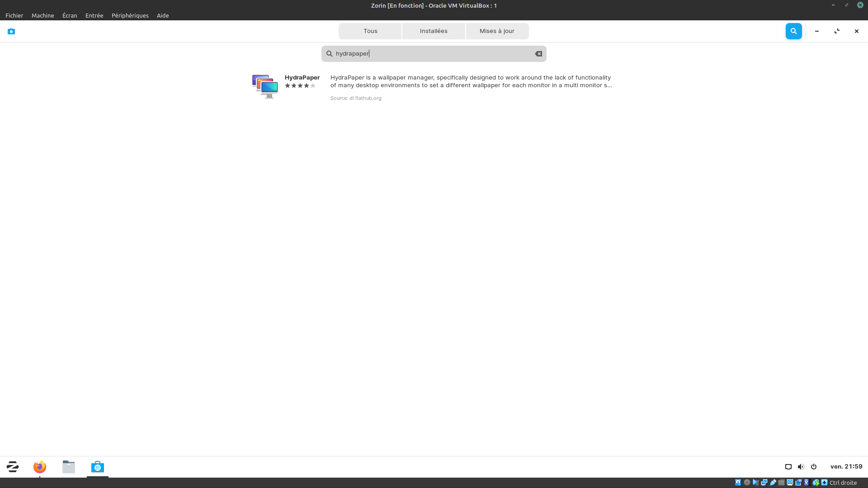
Task: Launch Firefox from the taskbar
Action: [x=40, y=467]
